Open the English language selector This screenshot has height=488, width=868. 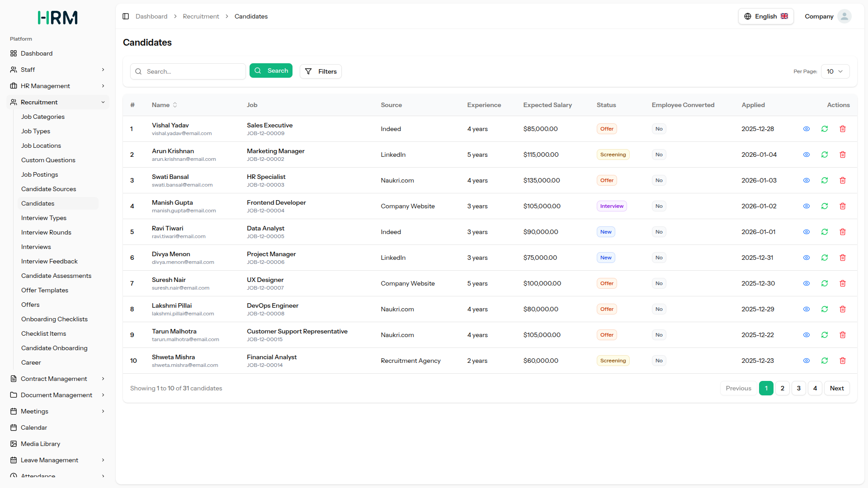coord(765,16)
